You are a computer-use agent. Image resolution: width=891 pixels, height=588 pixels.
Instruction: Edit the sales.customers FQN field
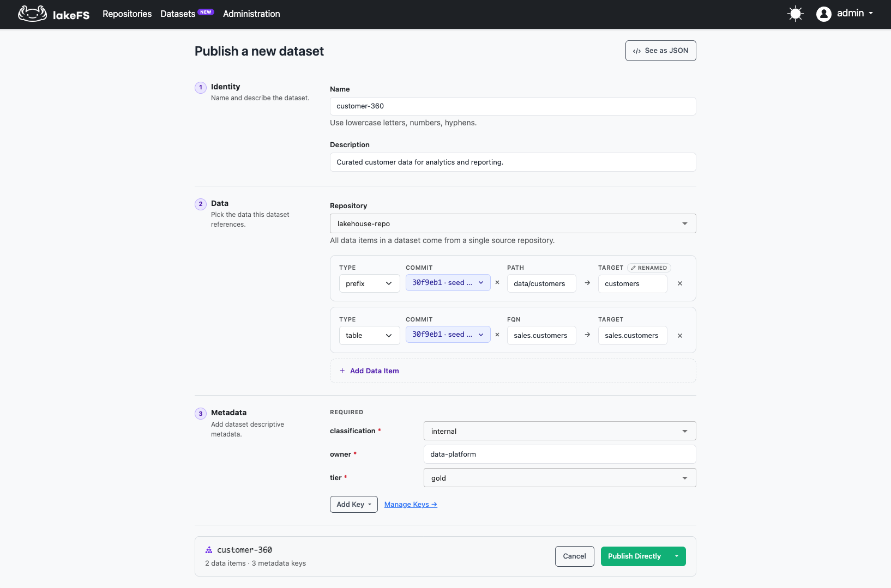click(541, 335)
